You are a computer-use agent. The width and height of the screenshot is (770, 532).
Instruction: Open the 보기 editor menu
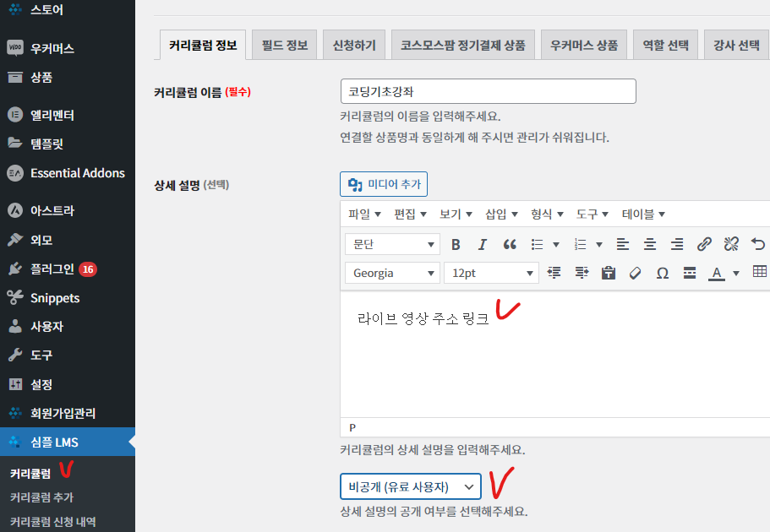tap(456, 214)
